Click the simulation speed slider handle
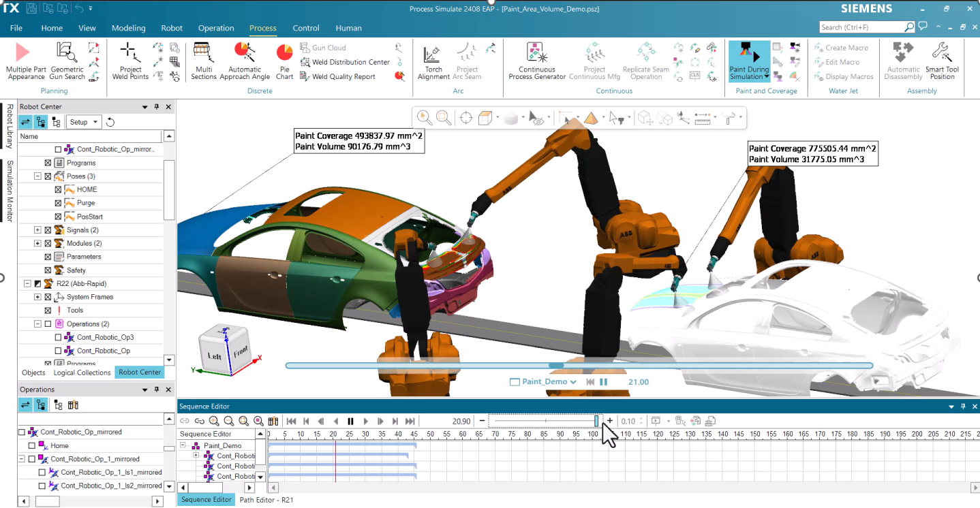 pyautogui.click(x=596, y=422)
